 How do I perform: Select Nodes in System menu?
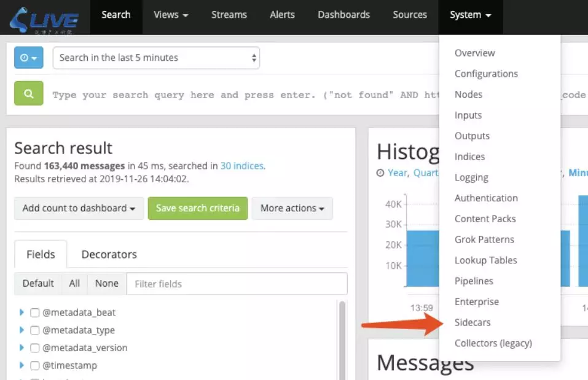point(468,95)
